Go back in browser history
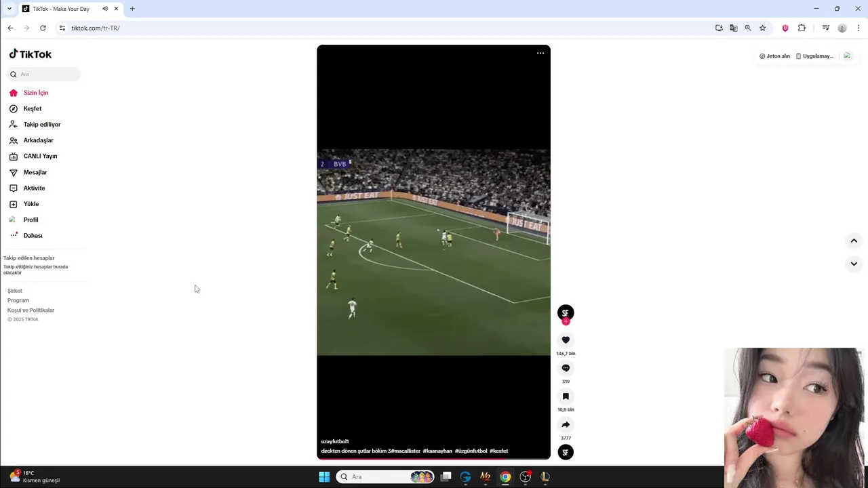868x488 pixels. [x=10, y=28]
